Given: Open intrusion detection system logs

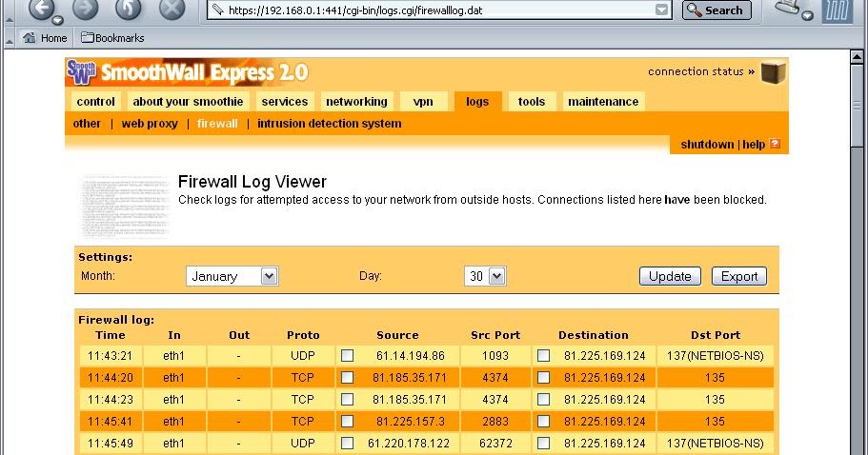Looking at the screenshot, I should click(x=330, y=124).
